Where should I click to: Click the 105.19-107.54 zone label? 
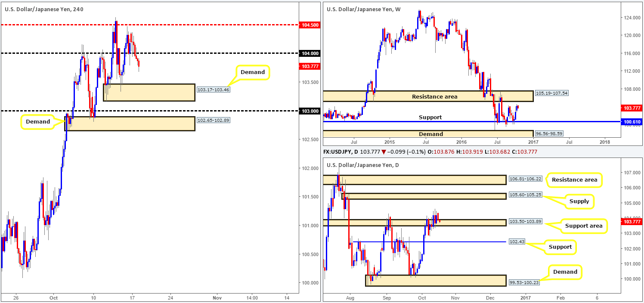[551, 93]
